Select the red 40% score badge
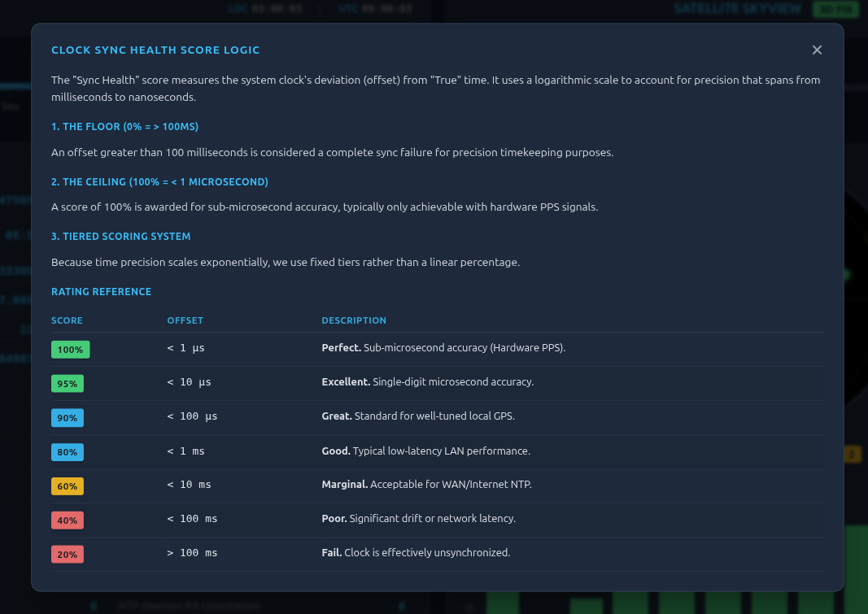This screenshot has width=868, height=614. pyautogui.click(x=67, y=520)
